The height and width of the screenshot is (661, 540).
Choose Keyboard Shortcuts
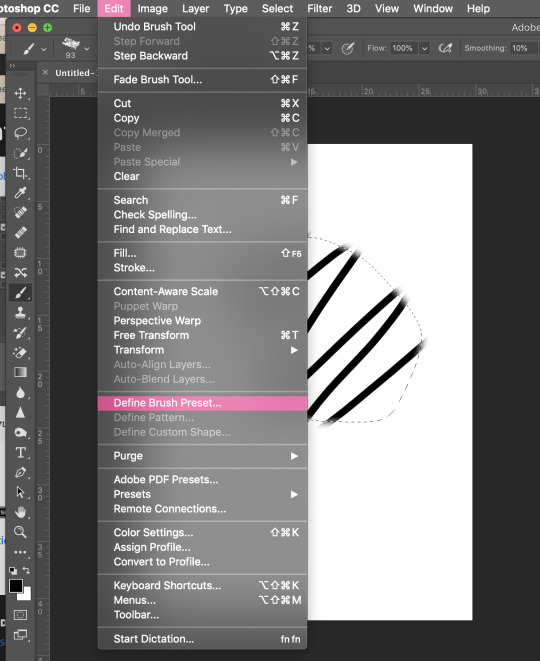202,586
